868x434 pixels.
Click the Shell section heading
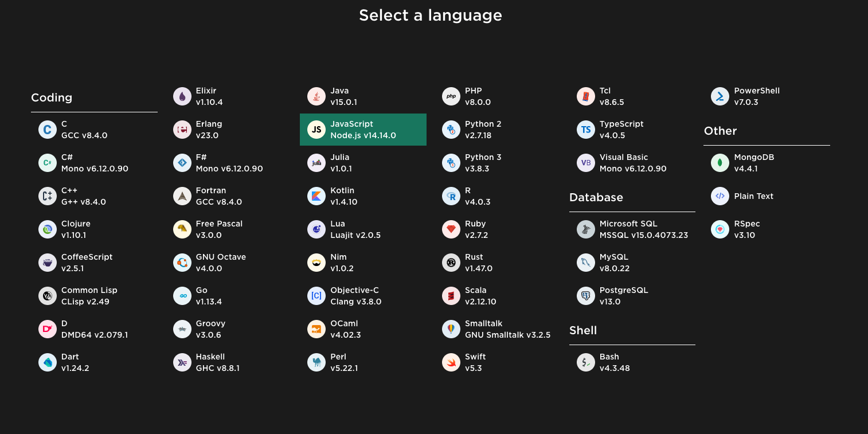[583, 330]
